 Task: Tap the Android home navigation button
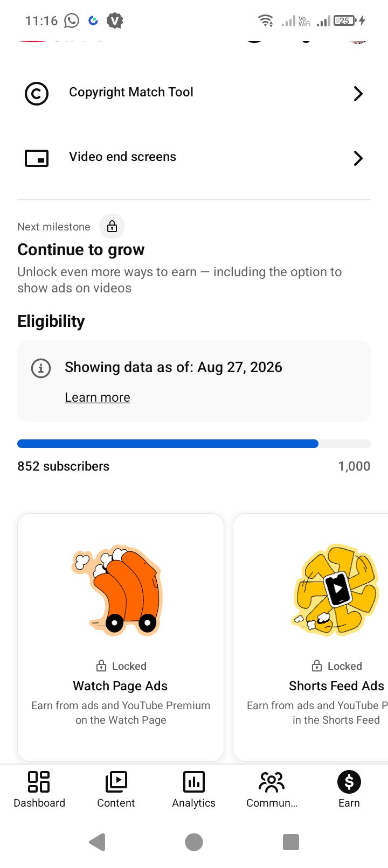[x=194, y=842]
